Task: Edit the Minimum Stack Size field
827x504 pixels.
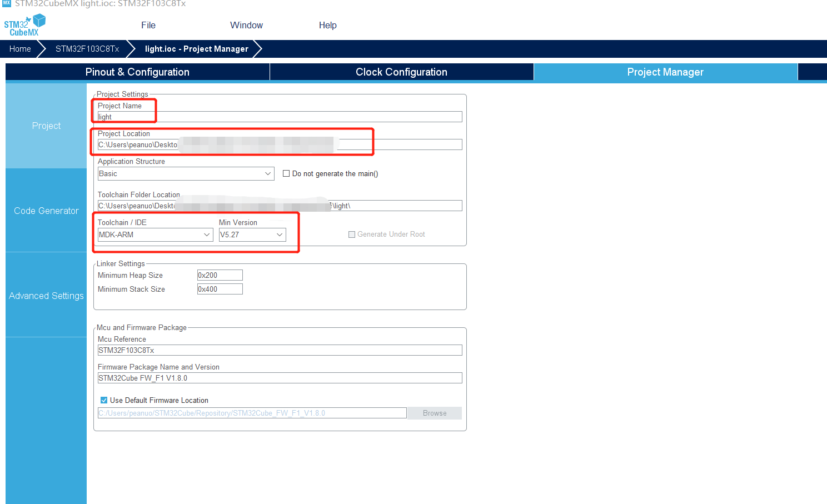Action: [x=220, y=289]
